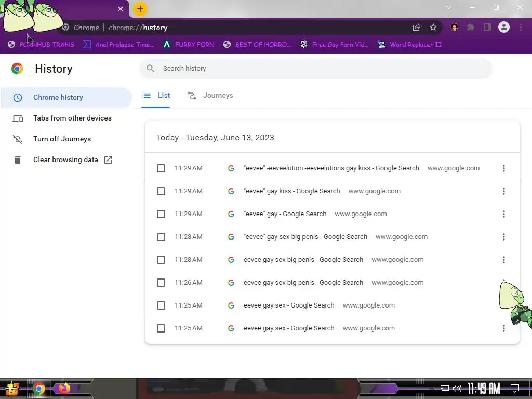532x399 pixels.
Task: Open actions menu for "eevee" -eeveelution entry
Action: (504, 168)
